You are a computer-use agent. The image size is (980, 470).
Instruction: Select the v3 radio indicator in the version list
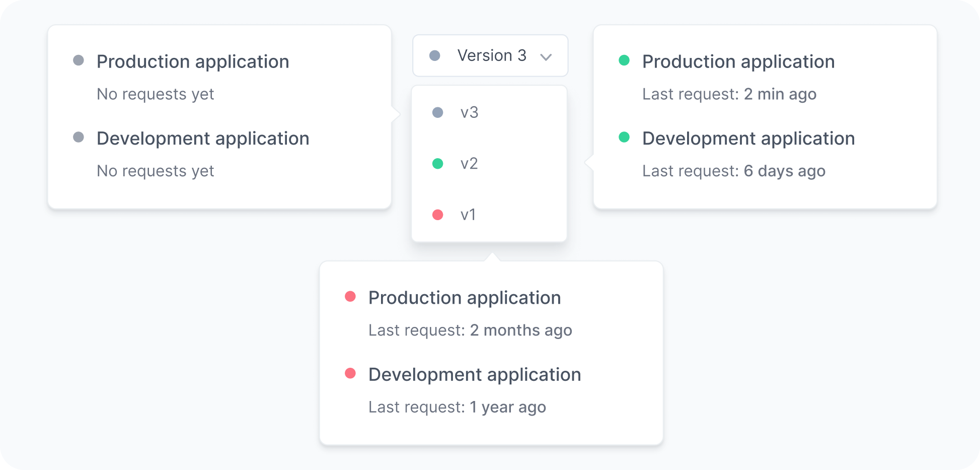438,112
